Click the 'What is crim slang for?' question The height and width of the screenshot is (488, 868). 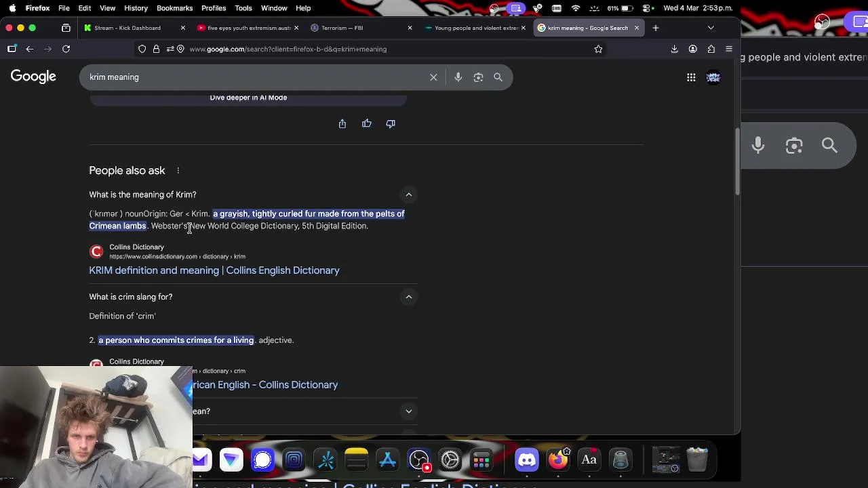click(x=131, y=297)
